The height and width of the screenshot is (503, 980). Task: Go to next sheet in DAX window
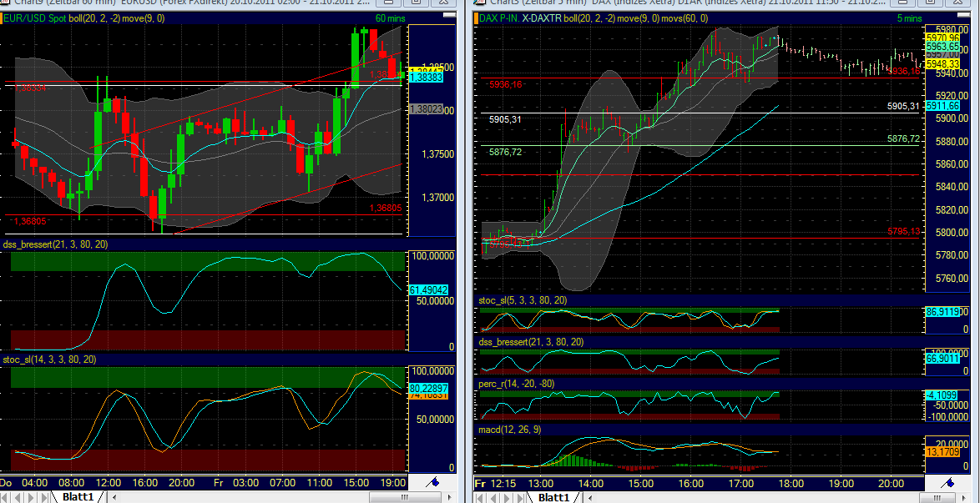pos(506,497)
